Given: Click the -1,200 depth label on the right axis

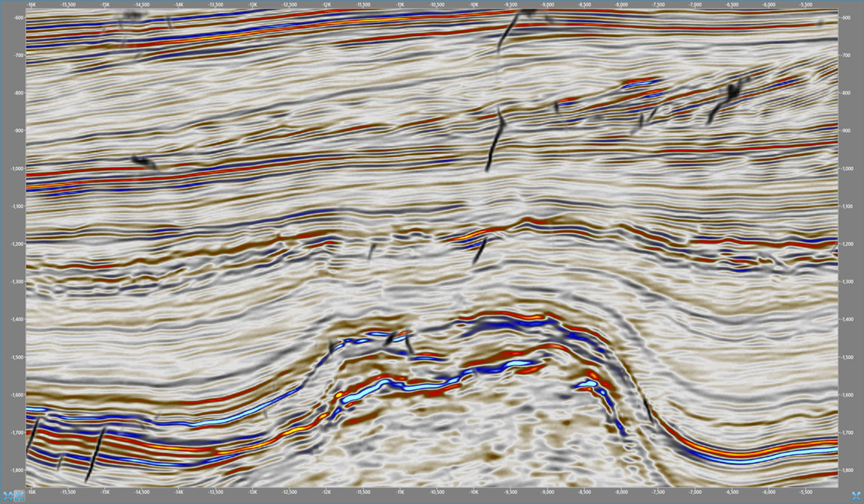Looking at the screenshot, I should pos(850,243).
